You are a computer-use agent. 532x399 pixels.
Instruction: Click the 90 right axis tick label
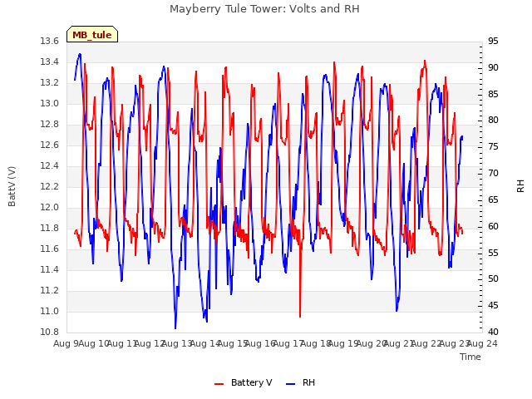coord(493,67)
